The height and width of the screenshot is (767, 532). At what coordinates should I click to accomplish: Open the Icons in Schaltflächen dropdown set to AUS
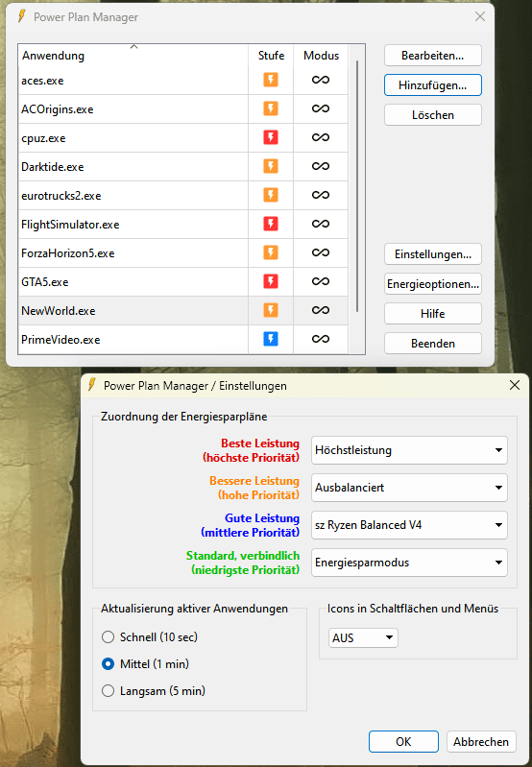click(x=363, y=637)
